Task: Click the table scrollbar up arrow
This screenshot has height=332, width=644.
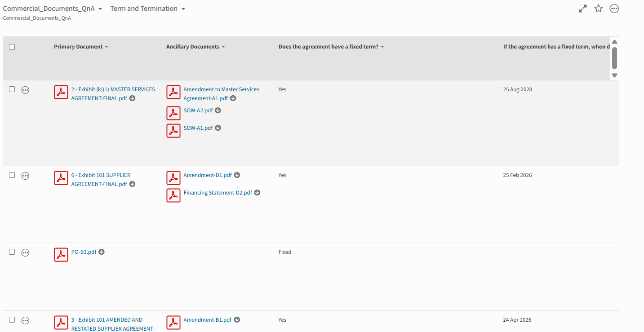Action: coord(614,42)
